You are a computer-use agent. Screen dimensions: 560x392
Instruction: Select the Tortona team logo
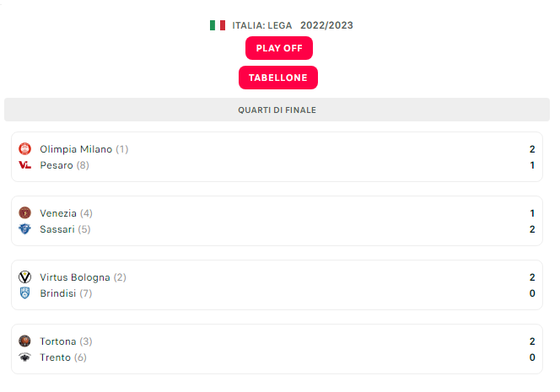click(x=24, y=341)
